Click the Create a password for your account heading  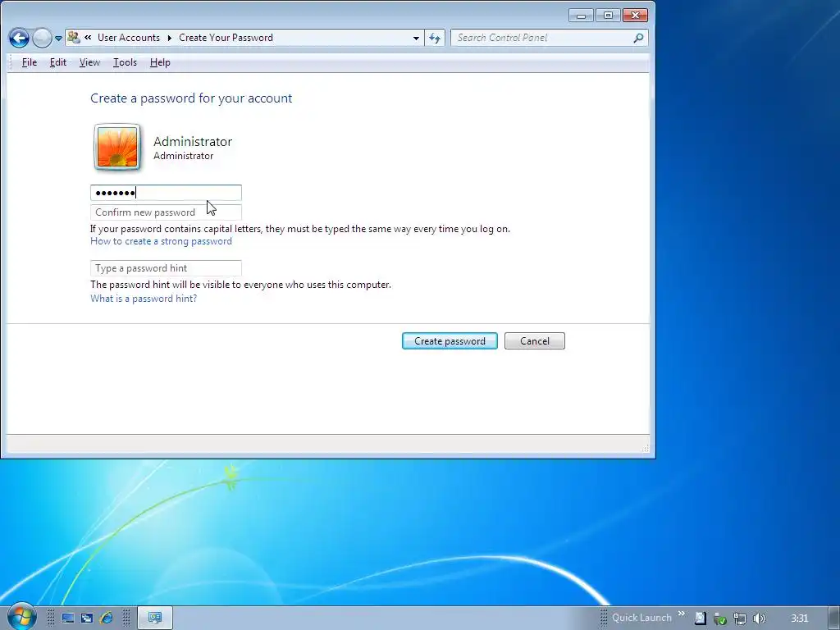pyautogui.click(x=191, y=98)
